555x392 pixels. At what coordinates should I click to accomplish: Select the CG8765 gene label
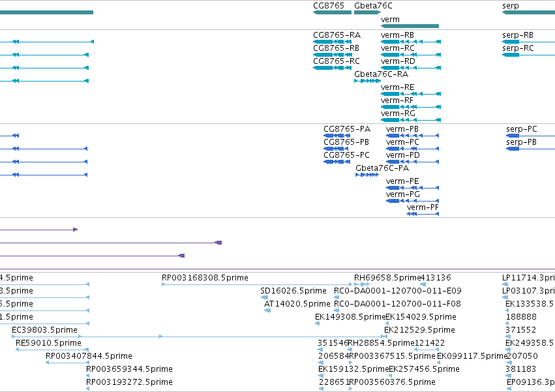[329, 6]
